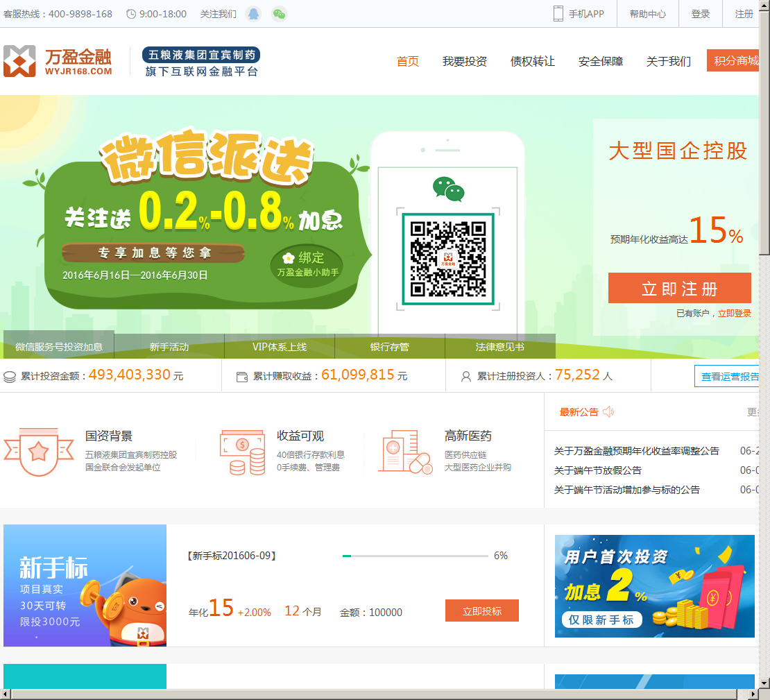770x700 pixels.
Task: Click the QQ follow icon
Action: [253, 14]
